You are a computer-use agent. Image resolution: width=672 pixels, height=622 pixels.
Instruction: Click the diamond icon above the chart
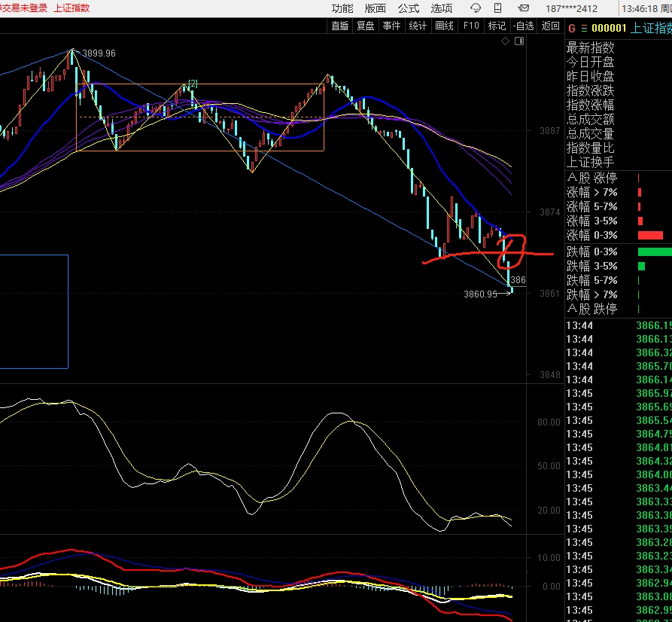505,41
